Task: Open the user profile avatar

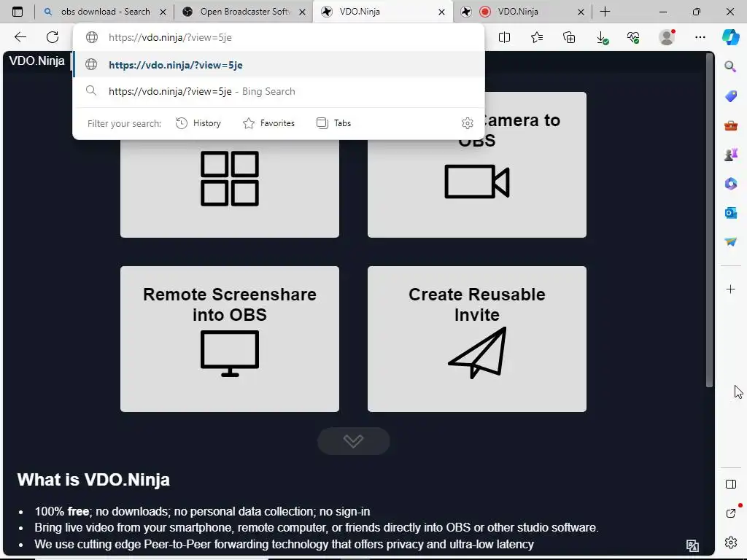Action: pyautogui.click(x=667, y=37)
